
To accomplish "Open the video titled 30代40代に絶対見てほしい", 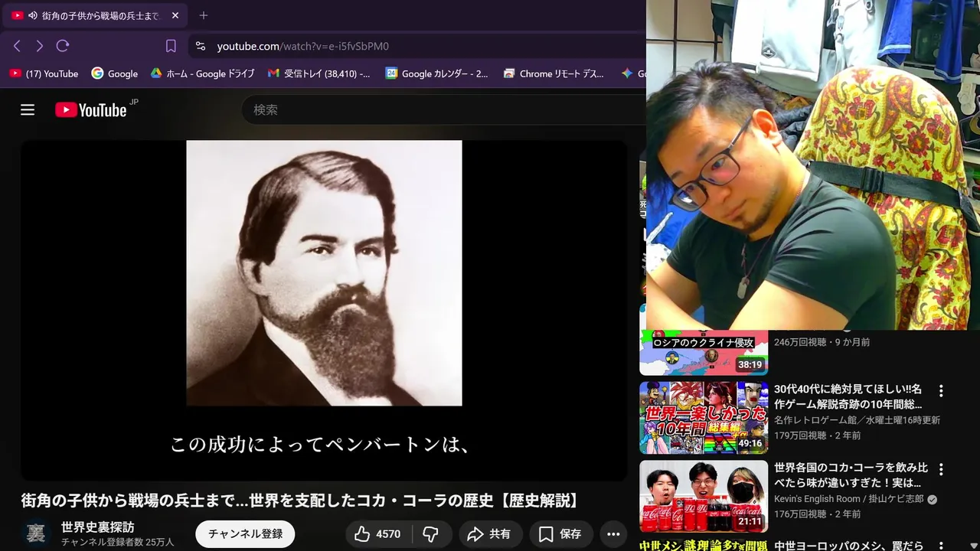I will 848,396.
